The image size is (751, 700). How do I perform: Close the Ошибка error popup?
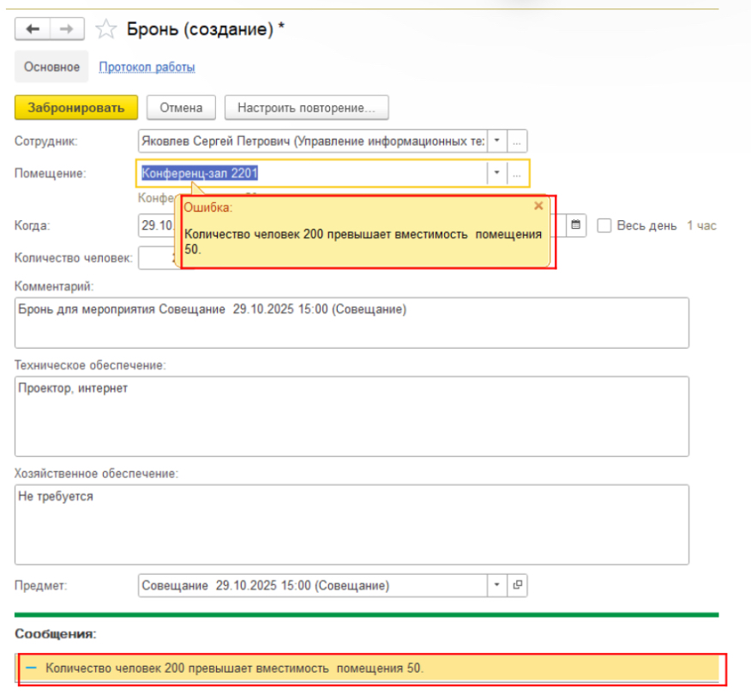pyautogui.click(x=538, y=206)
